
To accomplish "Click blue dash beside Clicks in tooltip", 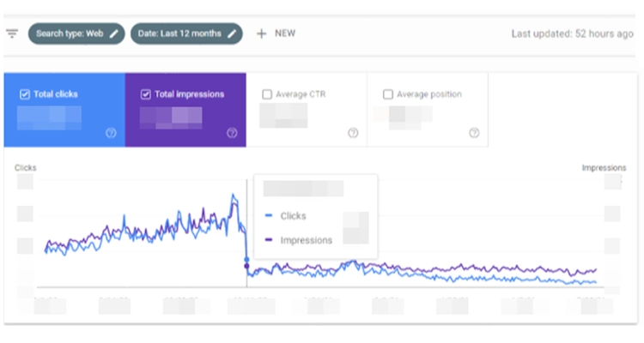I will click(x=270, y=216).
